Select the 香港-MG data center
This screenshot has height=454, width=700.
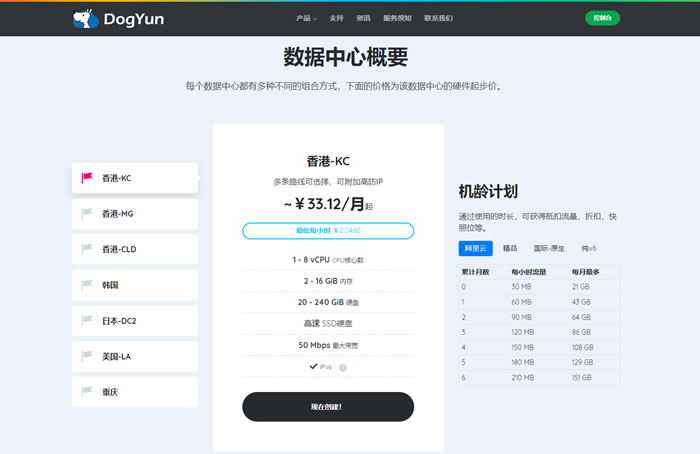[x=134, y=214]
